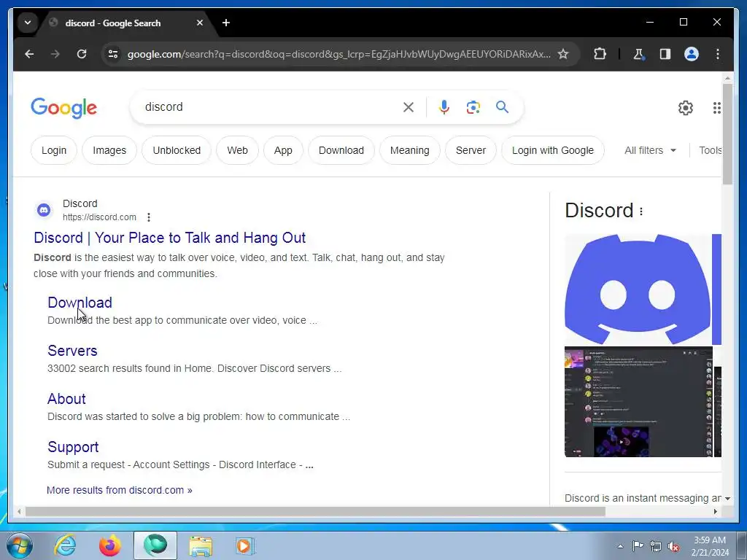Open the Discord logo image thumbnail
747x560 pixels.
coord(638,289)
